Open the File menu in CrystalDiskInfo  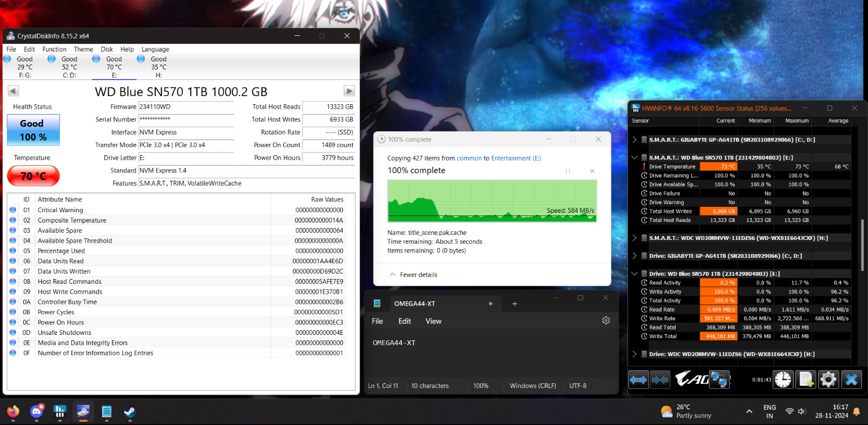click(11, 49)
